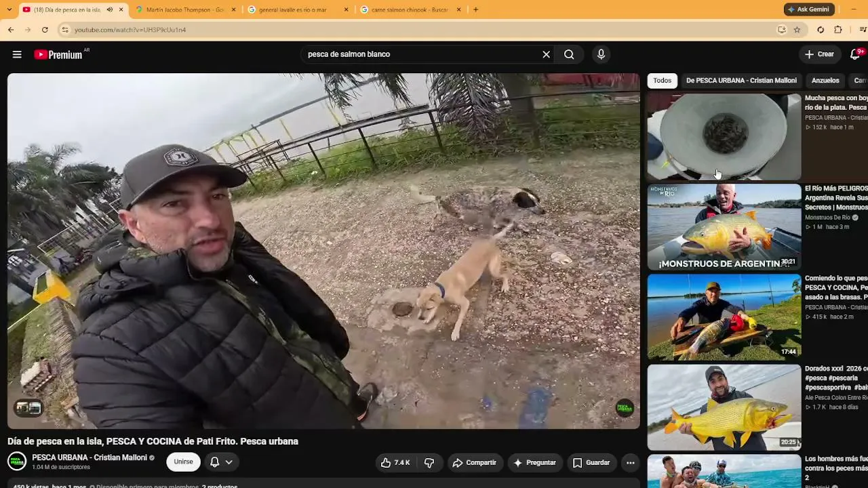Open a new browser tab
868x488 pixels.
pyautogui.click(x=475, y=9)
